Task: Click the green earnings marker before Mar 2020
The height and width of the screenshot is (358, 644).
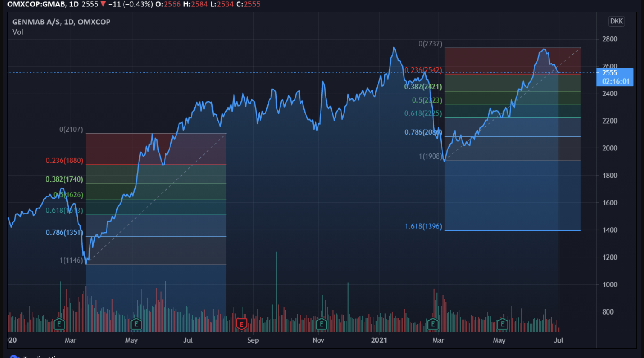Action: click(x=59, y=324)
